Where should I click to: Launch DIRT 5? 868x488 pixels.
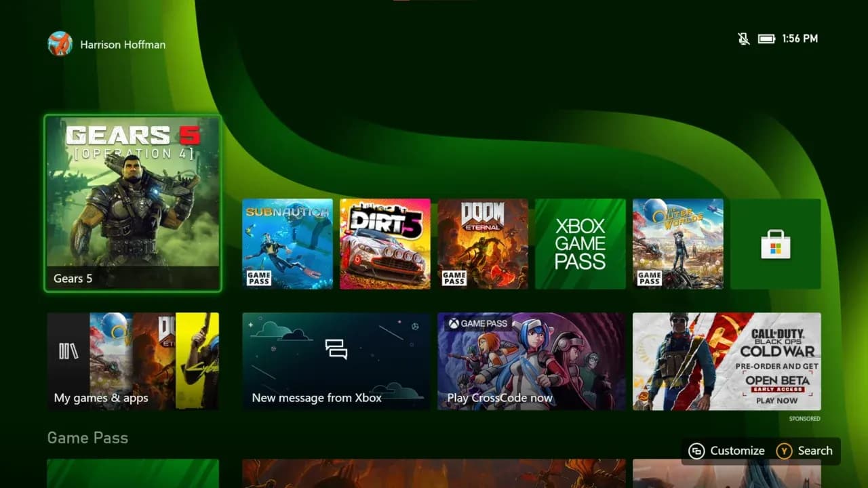pyautogui.click(x=385, y=243)
